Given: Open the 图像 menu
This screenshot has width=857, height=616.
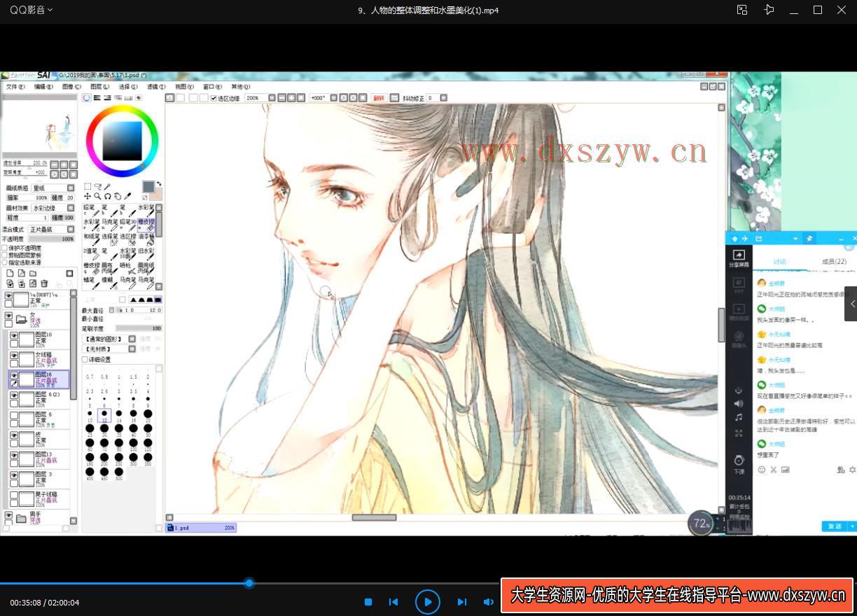Looking at the screenshot, I should click(72, 87).
